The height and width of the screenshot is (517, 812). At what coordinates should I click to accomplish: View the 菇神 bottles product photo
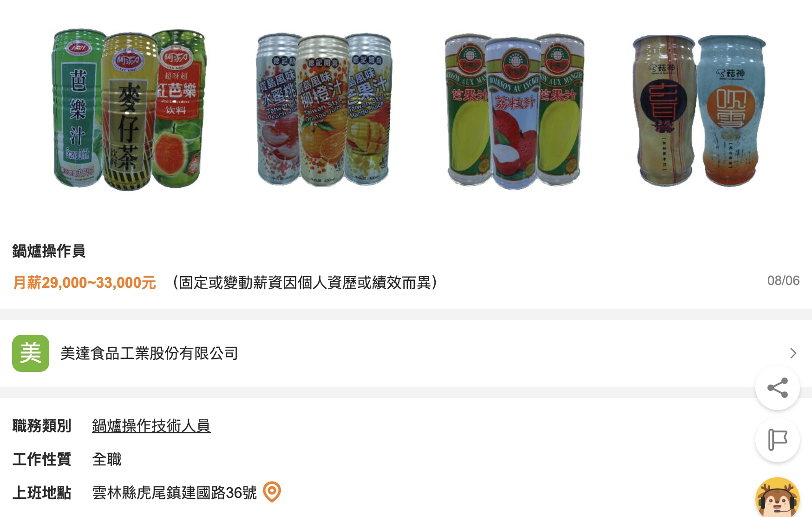pos(699,111)
